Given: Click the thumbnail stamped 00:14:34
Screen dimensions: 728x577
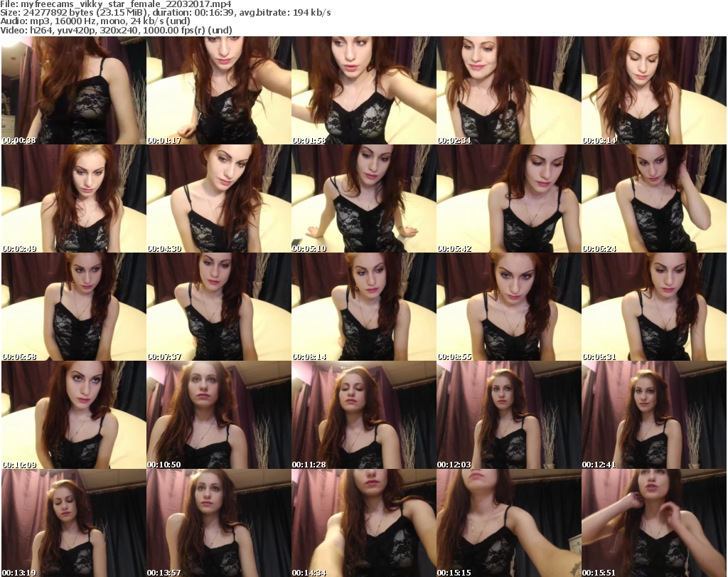Looking at the screenshot, I should pyautogui.click(x=363, y=523).
